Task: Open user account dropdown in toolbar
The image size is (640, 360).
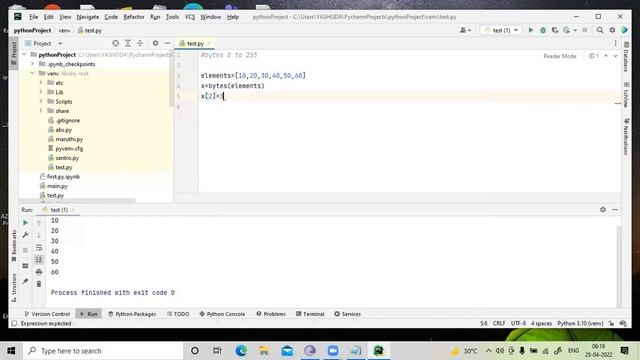Action: [465, 30]
